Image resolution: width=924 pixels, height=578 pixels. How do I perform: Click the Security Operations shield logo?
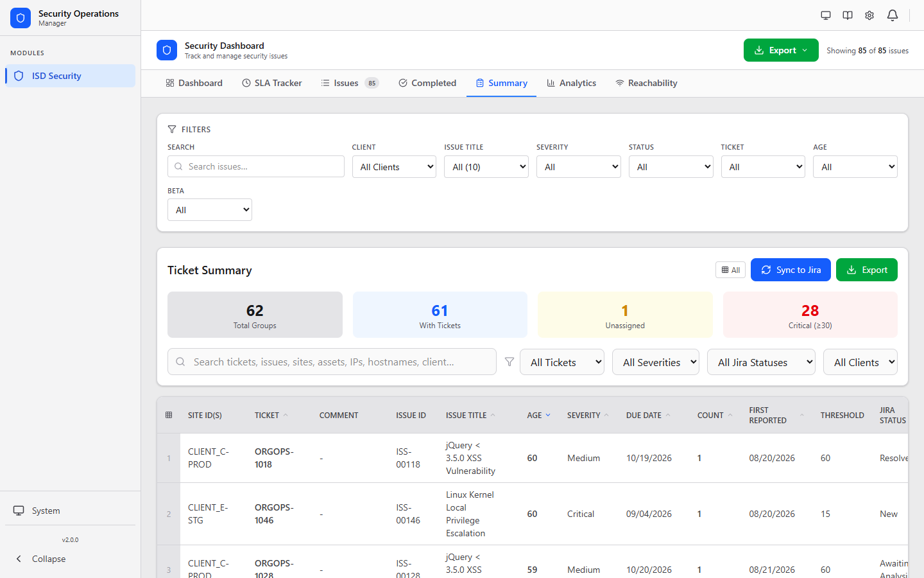pyautogui.click(x=21, y=18)
